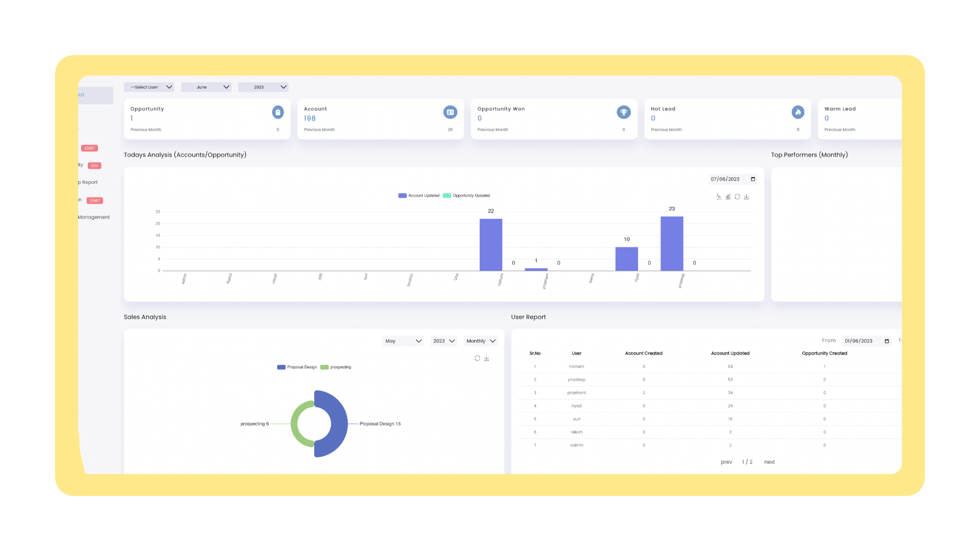Image resolution: width=980 pixels, height=551 pixels.
Task: Click the flame icon on Hot Lead card
Action: point(798,112)
